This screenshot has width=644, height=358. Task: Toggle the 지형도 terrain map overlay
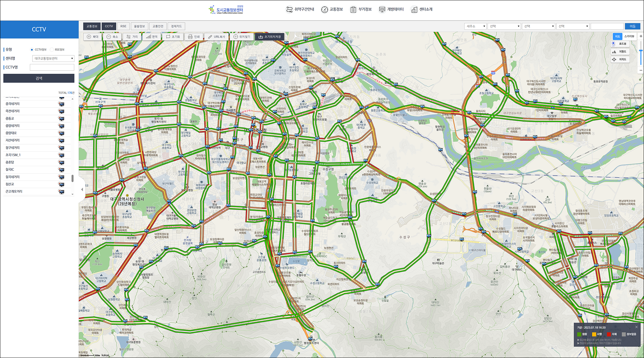click(x=620, y=52)
